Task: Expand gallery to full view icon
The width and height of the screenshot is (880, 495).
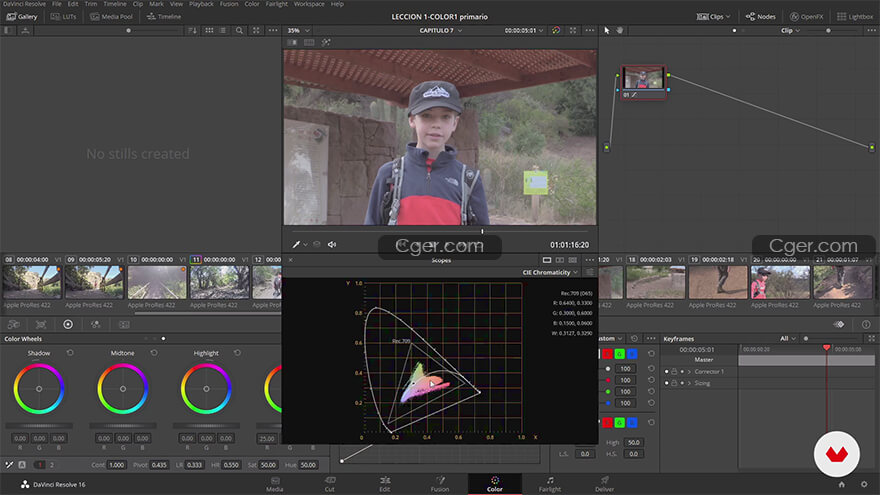Action: pyautogui.click(x=256, y=30)
